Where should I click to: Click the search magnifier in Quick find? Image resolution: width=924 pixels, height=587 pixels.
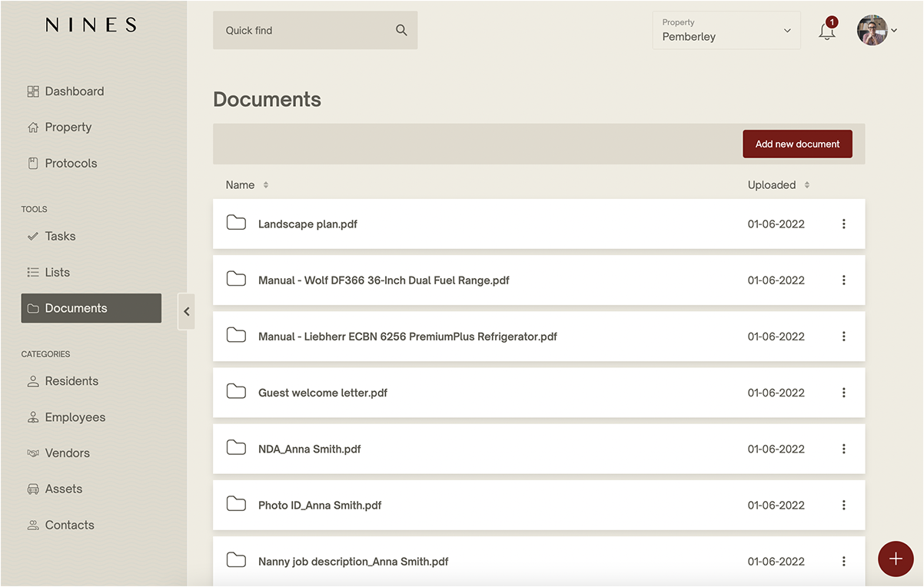pos(401,30)
